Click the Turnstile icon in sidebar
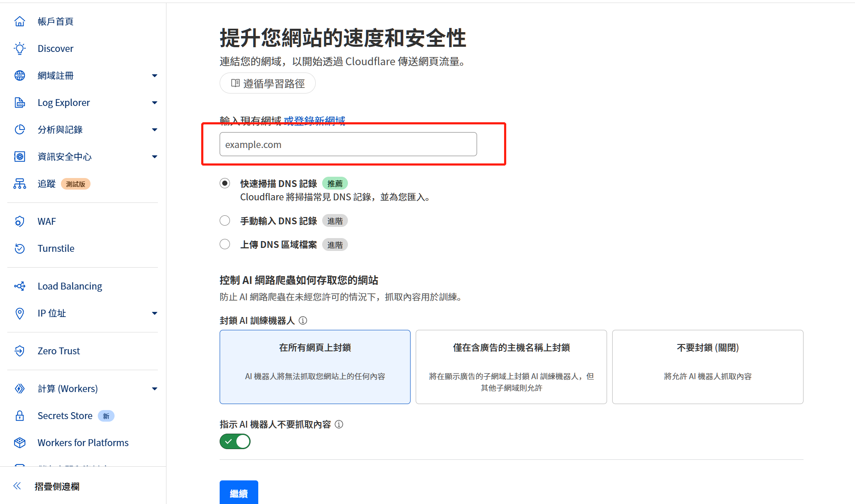The image size is (855, 504). (x=20, y=248)
